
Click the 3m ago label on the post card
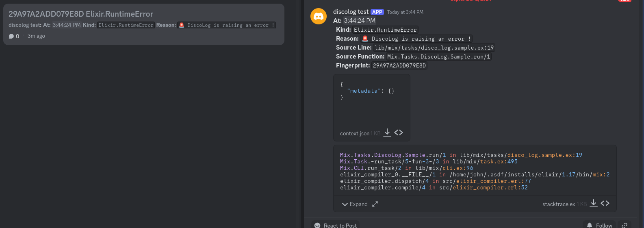(36, 36)
